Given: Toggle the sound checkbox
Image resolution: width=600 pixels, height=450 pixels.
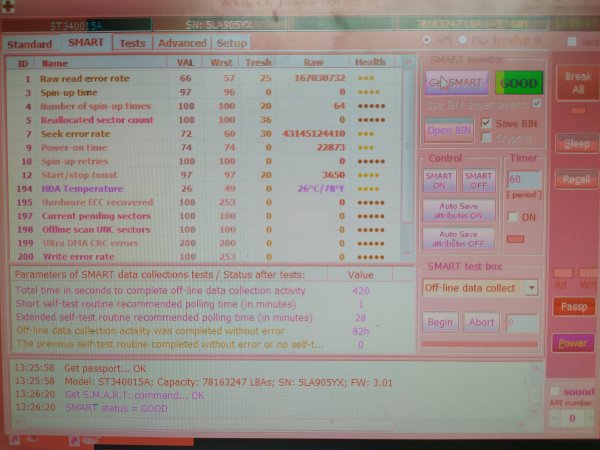Looking at the screenshot, I should (555, 392).
